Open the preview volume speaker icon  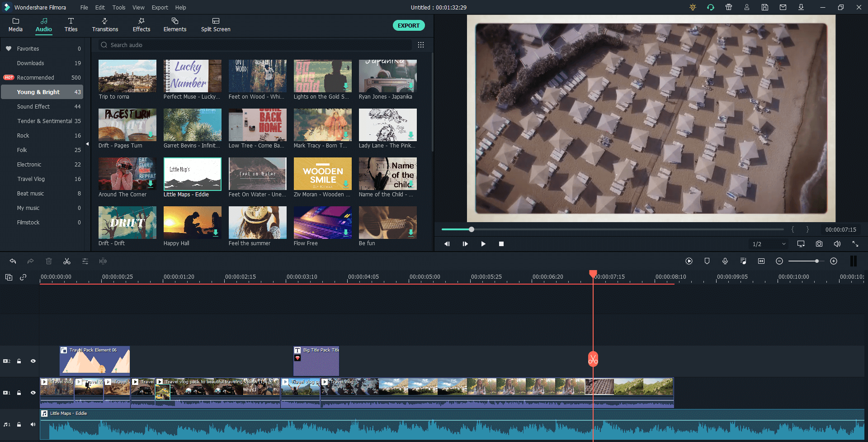pyautogui.click(x=837, y=244)
